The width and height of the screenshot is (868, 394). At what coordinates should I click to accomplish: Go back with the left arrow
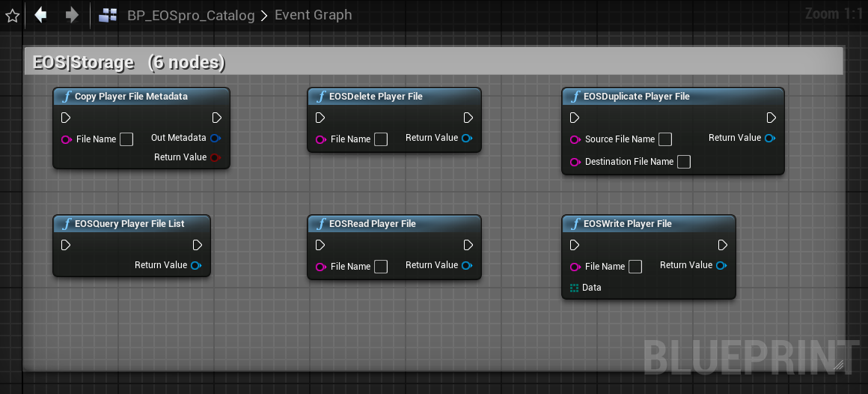[40, 15]
